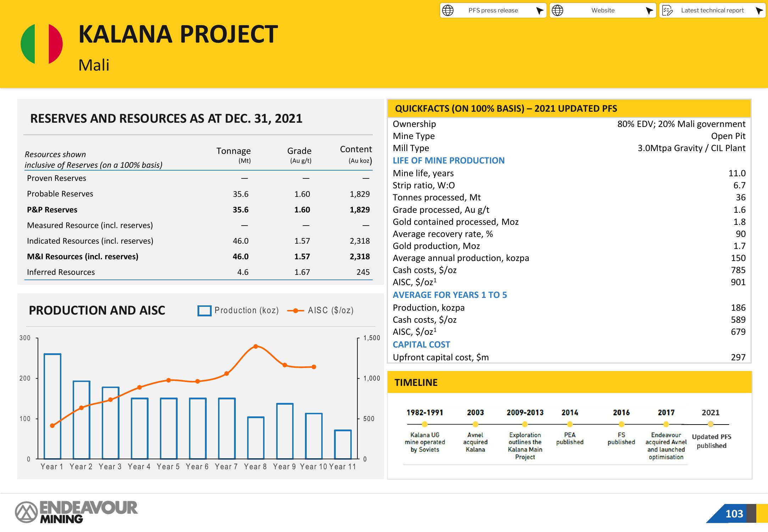Click Average recovery rate value 90

(x=740, y=234)
